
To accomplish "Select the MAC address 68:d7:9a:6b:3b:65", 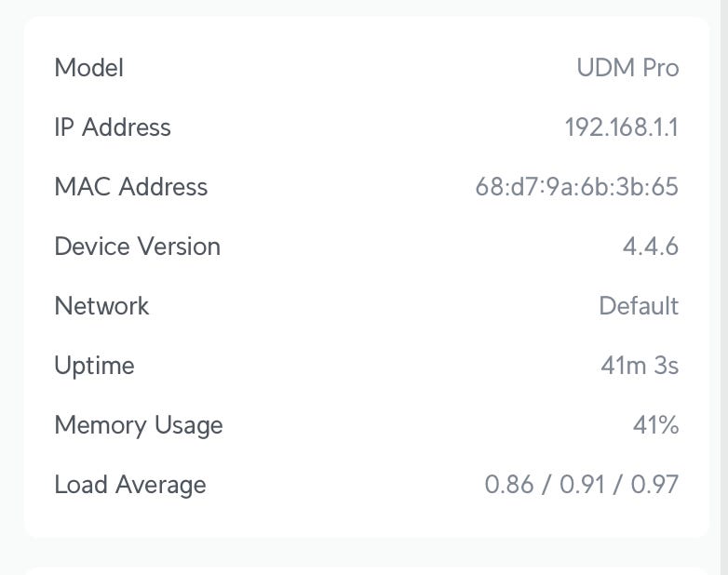I will pos(576,187).
